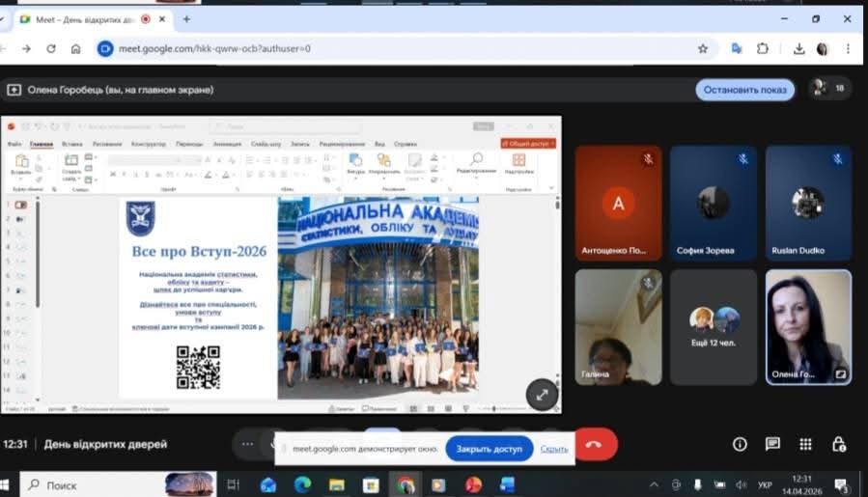
Task: Hide the sharing notification via 'Скрыть' link
Action: pyautogui.click(x=554, y=449)
